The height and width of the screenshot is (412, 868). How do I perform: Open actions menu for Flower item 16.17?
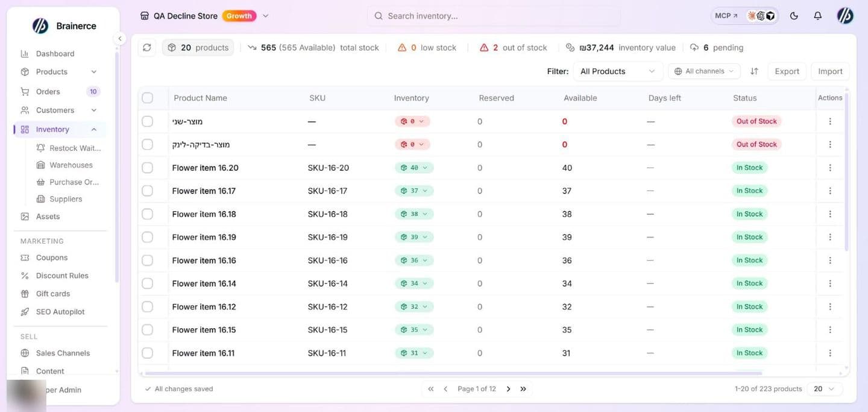pyautogui.click(x=830, y=191)
